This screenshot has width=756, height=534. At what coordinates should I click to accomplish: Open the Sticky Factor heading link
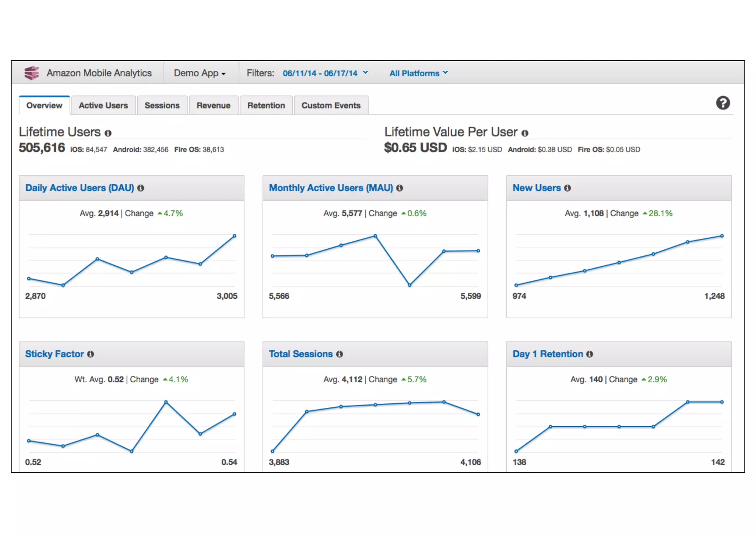coord(54,354)
